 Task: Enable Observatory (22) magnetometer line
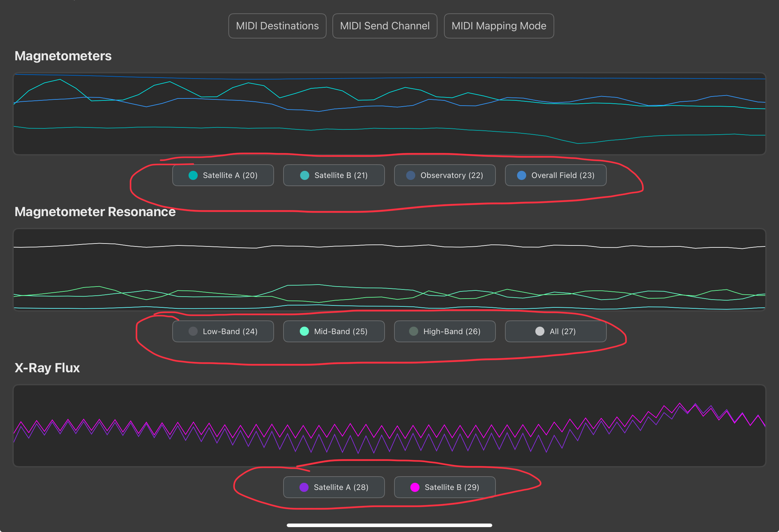tap(445, 175)
